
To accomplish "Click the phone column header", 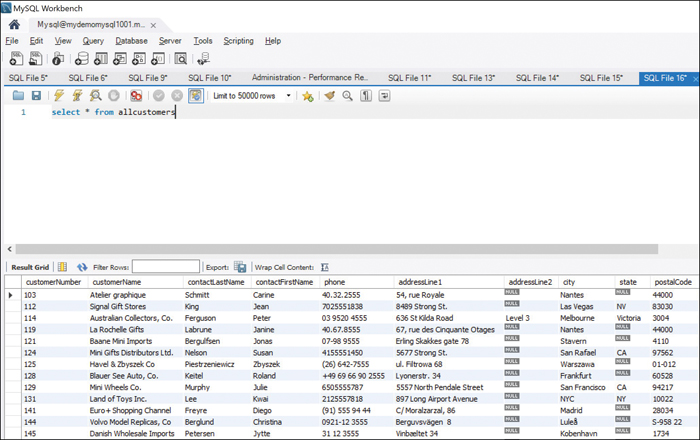I will coord(335,282).
